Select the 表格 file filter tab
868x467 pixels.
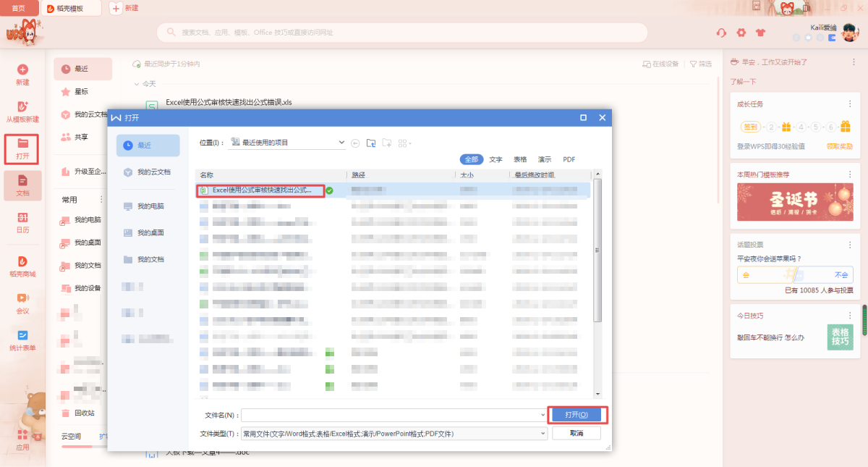(520, 159)
